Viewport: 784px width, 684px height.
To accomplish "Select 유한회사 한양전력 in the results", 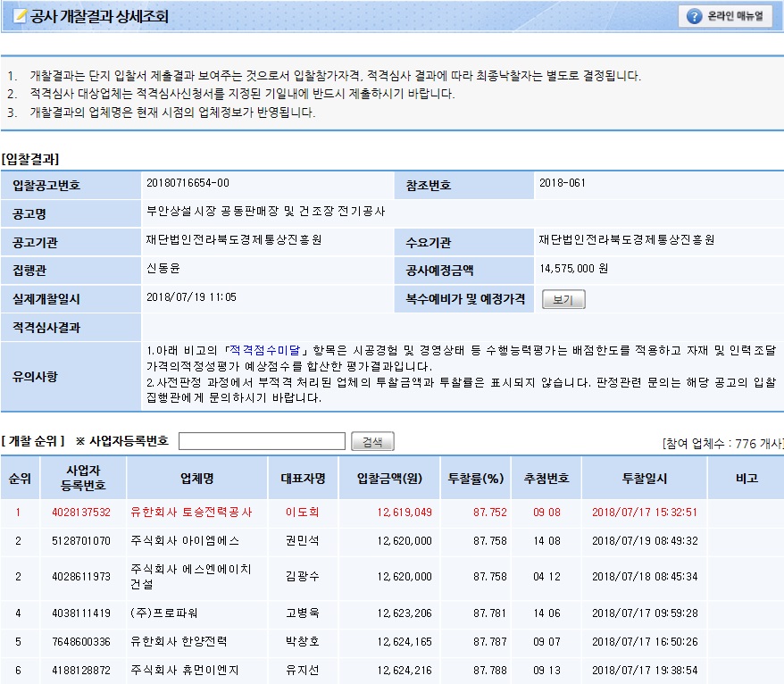I will 179,641.
